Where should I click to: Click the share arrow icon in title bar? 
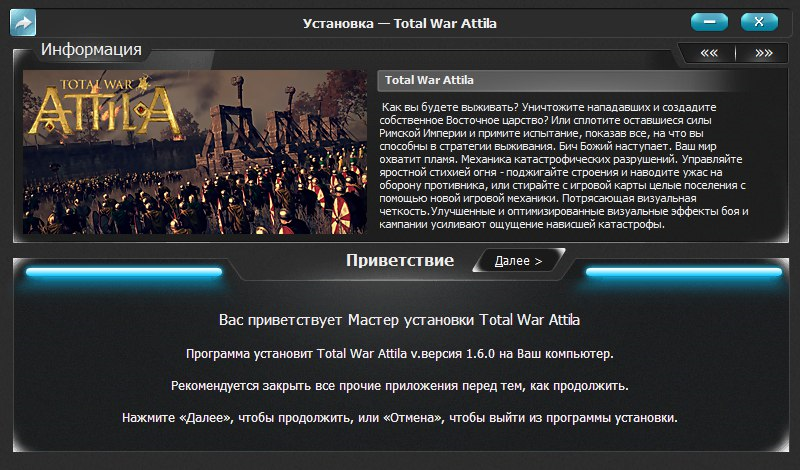click(x=23, y=22)
